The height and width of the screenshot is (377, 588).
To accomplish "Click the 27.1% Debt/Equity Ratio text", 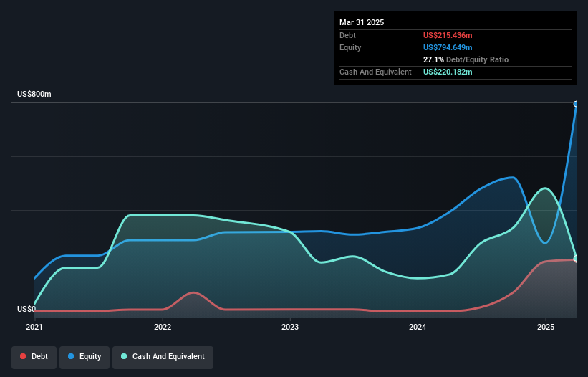I will coord(466,59).
